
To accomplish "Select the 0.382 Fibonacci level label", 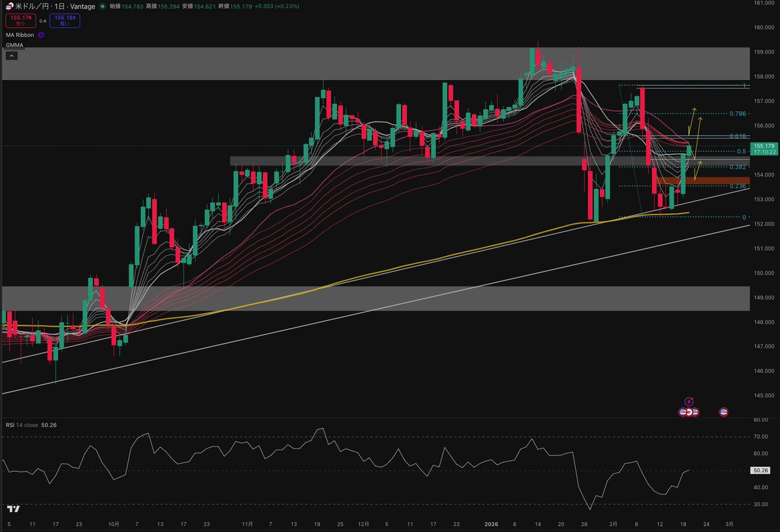I will pyautogui.click(x=737, y=167).
